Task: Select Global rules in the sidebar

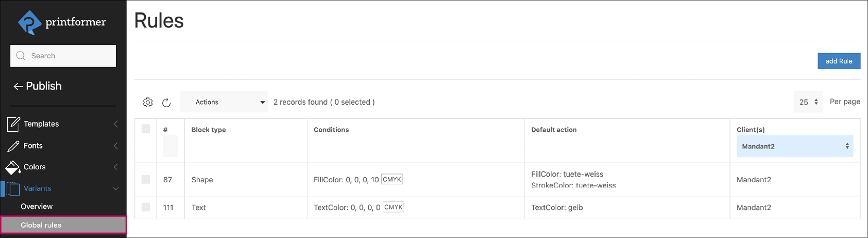Action: (x=41, y=225)
